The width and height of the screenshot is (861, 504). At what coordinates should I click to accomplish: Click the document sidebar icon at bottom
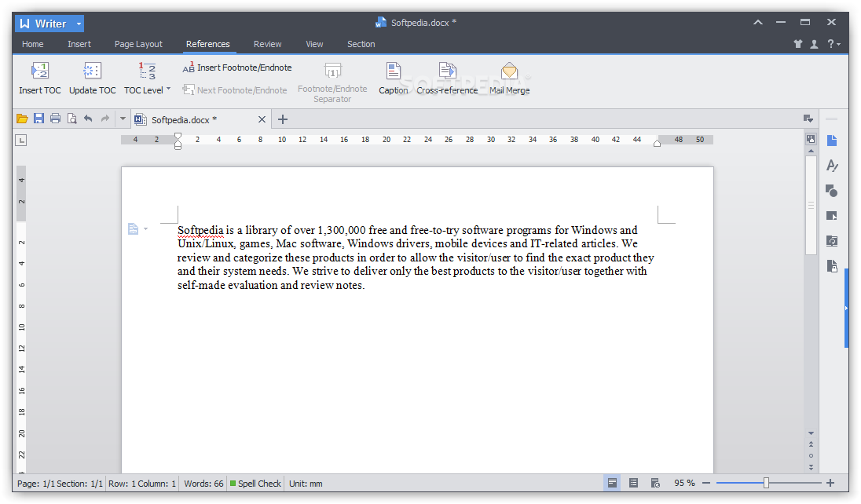pyautogui.click(x=832, y=265)
